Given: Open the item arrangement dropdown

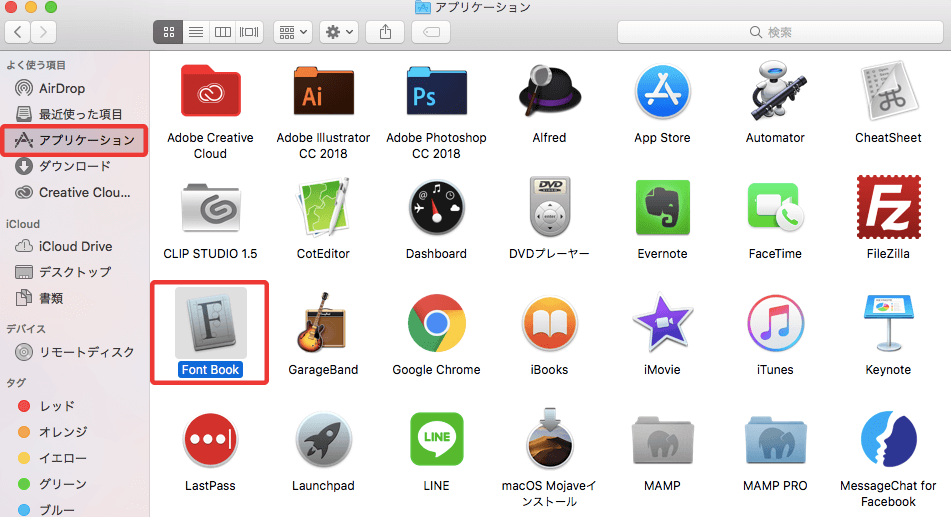Looking at the screenshot, I should click(x=293, y=32).
